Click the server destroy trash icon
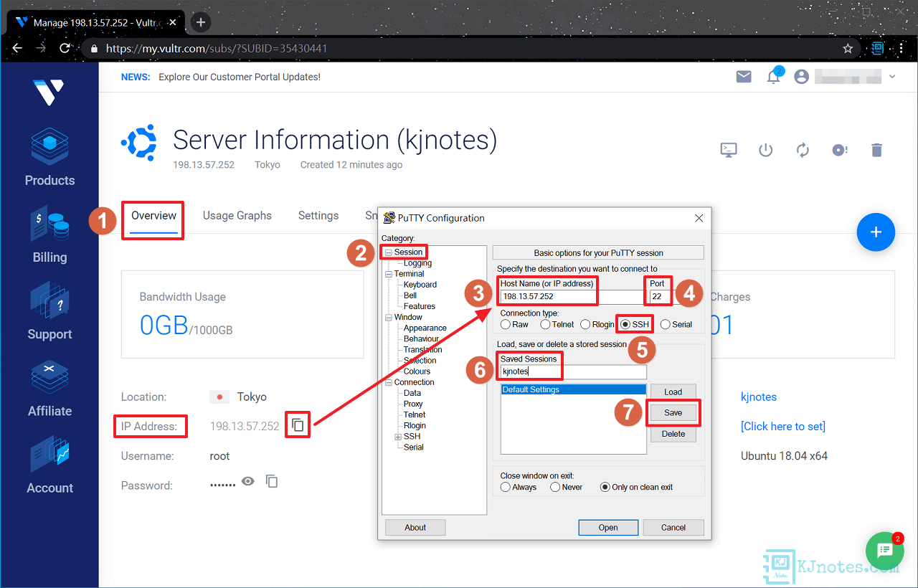The height and width of the screenshot is (588, 918). (876, 150)
